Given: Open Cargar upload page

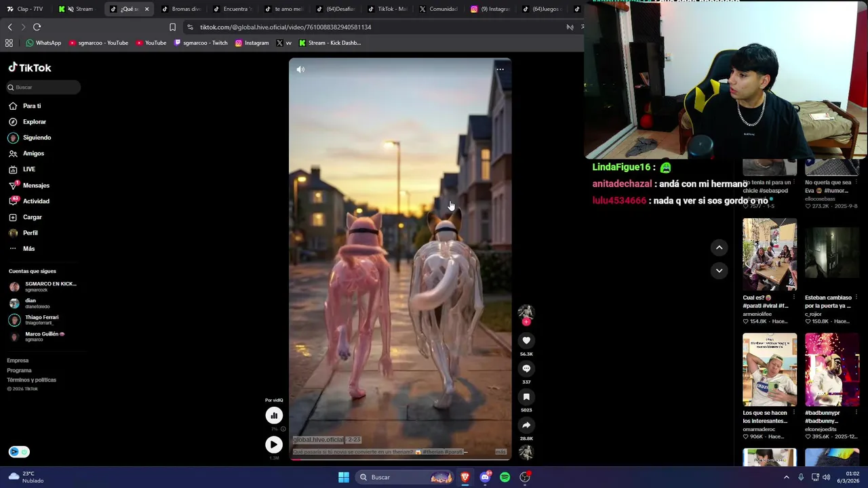Looking at the screenshot, I should tap(32, 218).
